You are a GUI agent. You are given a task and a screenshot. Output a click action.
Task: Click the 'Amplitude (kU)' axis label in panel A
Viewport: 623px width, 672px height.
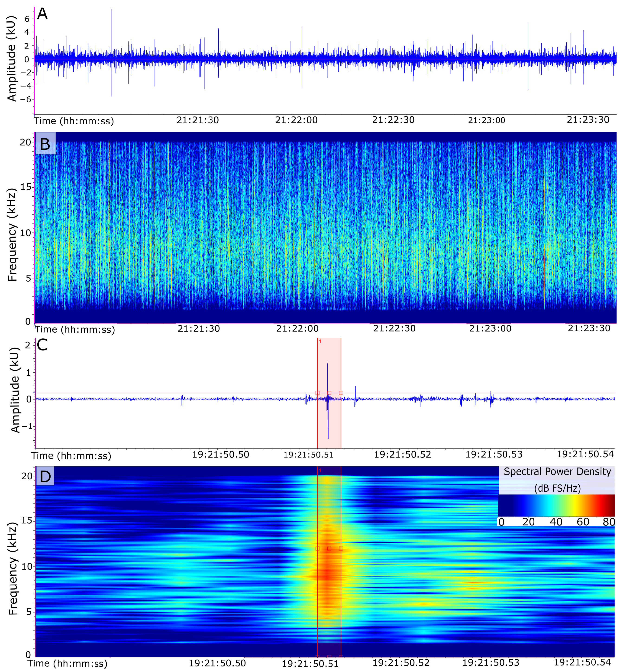(12, 58)
